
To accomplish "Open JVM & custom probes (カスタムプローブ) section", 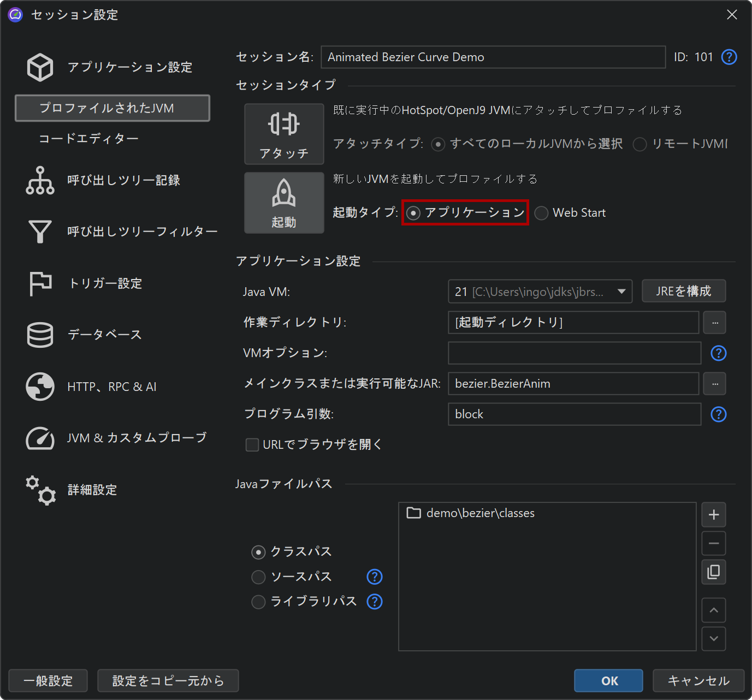I will tap(40, 438).
